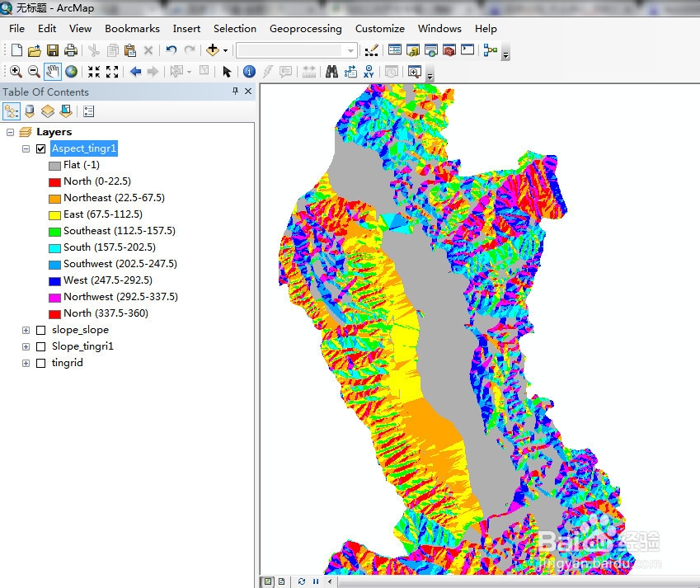Viewport: 700px width, 588px height.
Task: List layers by selection
Action: tap(66, 111)
